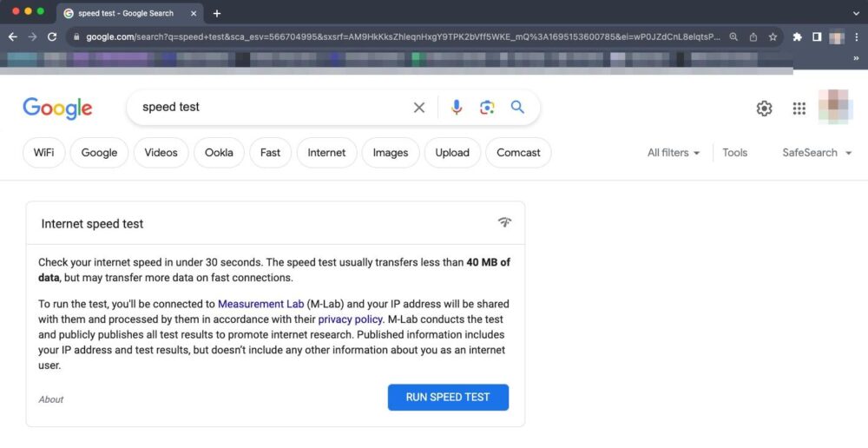Screen dimensions: 868x448
Task: Select the Images filter chip
Action: [x=390, y=153]
